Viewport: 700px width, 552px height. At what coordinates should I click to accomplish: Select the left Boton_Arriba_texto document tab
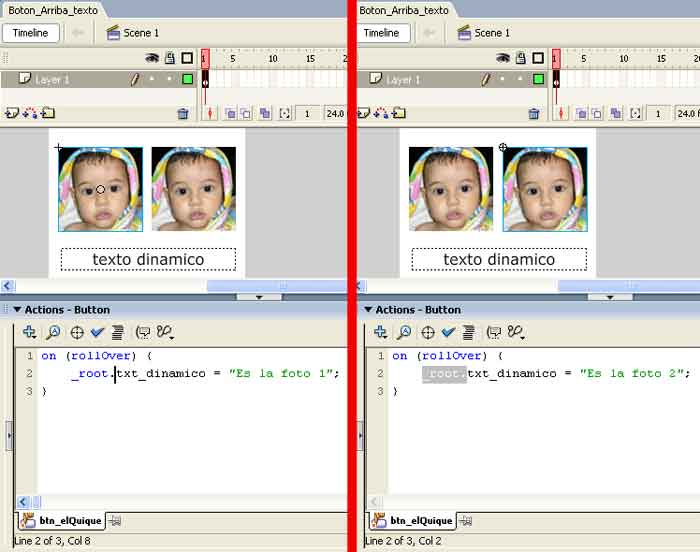click(53, 10)
